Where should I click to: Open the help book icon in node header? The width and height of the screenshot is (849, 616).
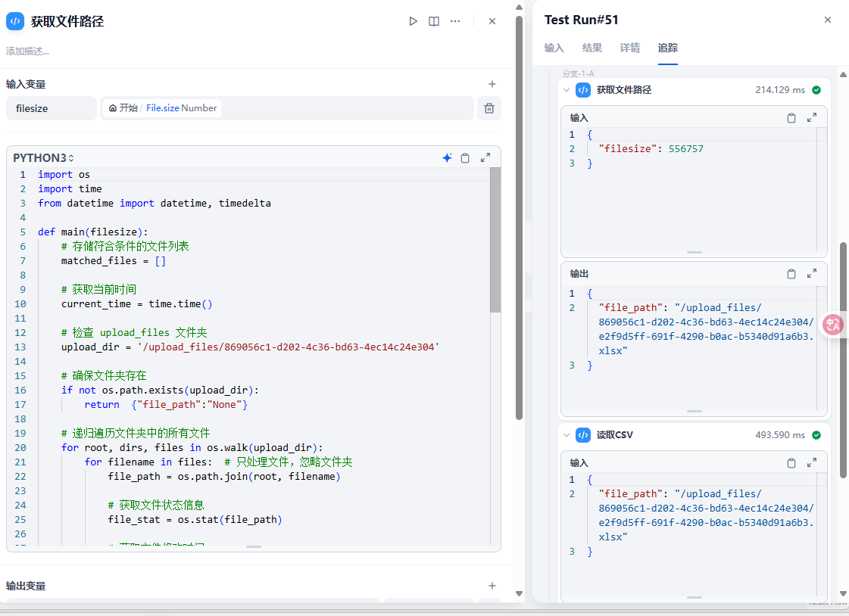(x=434, y=21)
